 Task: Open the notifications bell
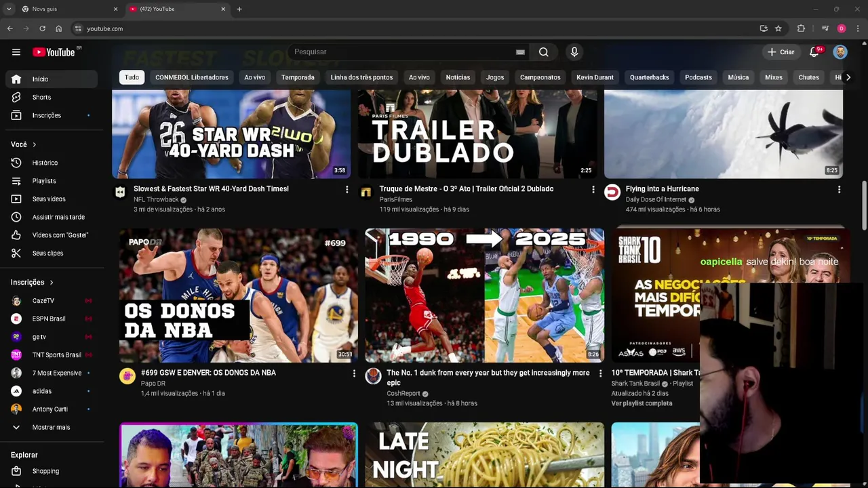pos(814,52)
